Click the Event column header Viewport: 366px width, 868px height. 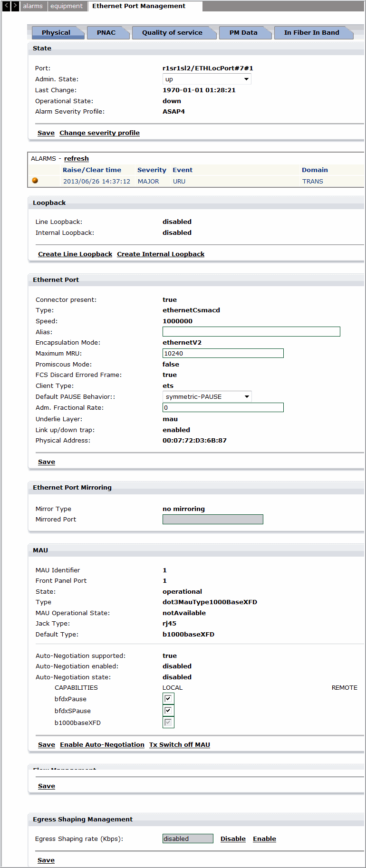click(x=183, y=170)
